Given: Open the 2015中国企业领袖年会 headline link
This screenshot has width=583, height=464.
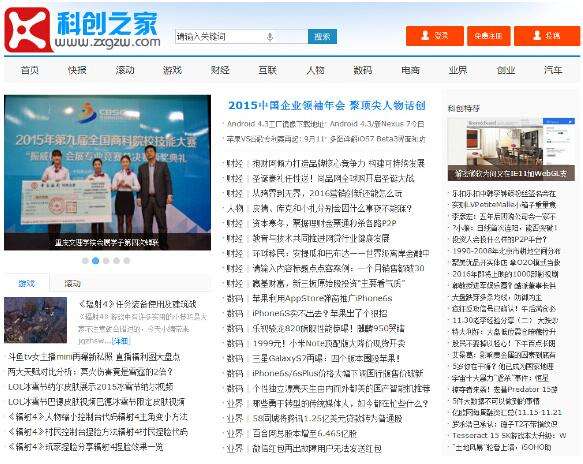Looking at the screenshot, I should click(x=326, y=106).
